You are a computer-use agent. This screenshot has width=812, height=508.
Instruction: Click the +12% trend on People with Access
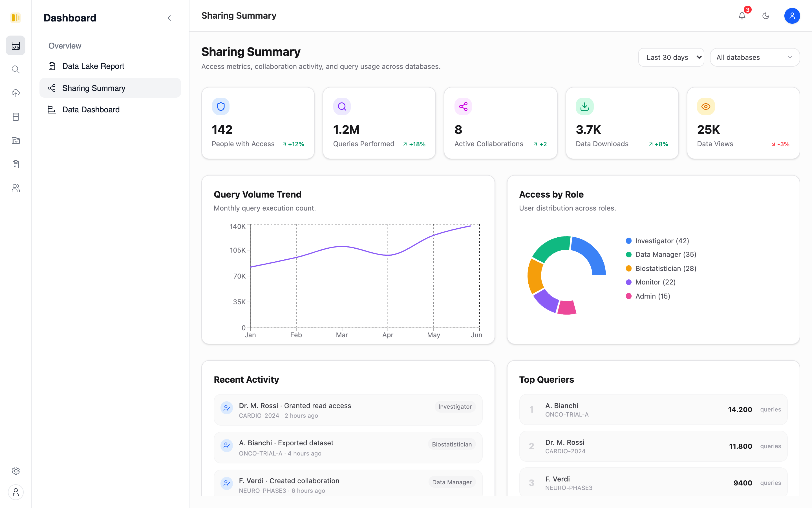pyautogui.click(x=293, y=144)
